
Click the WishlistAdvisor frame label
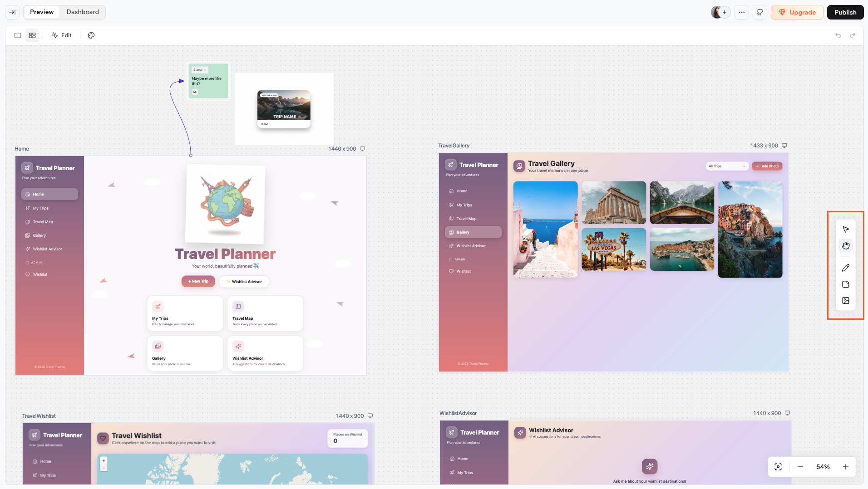point(458,413)
